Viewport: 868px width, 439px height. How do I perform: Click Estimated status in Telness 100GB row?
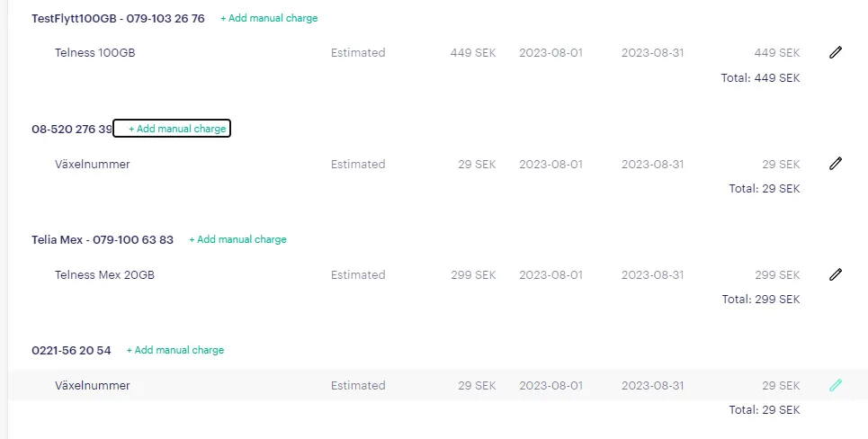pos(358,52)
